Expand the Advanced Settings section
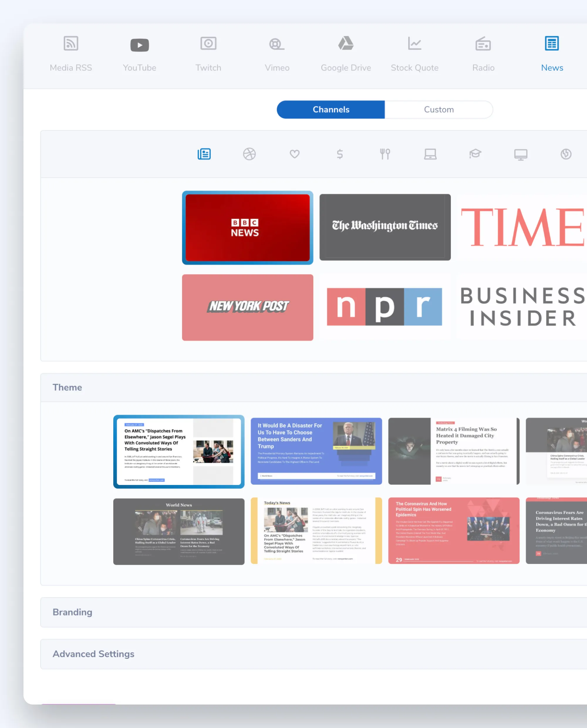 click(93, 654)
